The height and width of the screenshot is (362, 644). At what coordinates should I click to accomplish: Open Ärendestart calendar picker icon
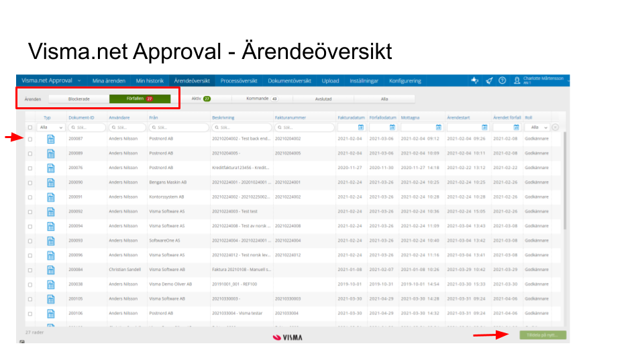click(484, 127)
